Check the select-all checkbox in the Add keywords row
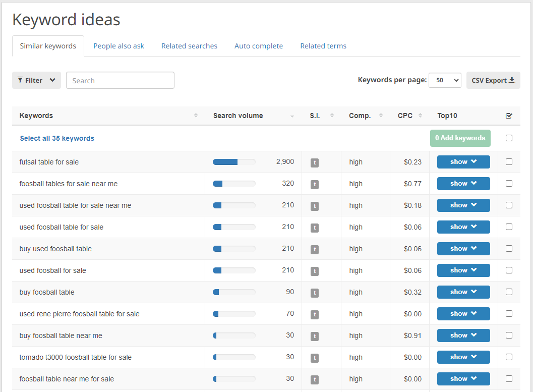 (509, 138)
